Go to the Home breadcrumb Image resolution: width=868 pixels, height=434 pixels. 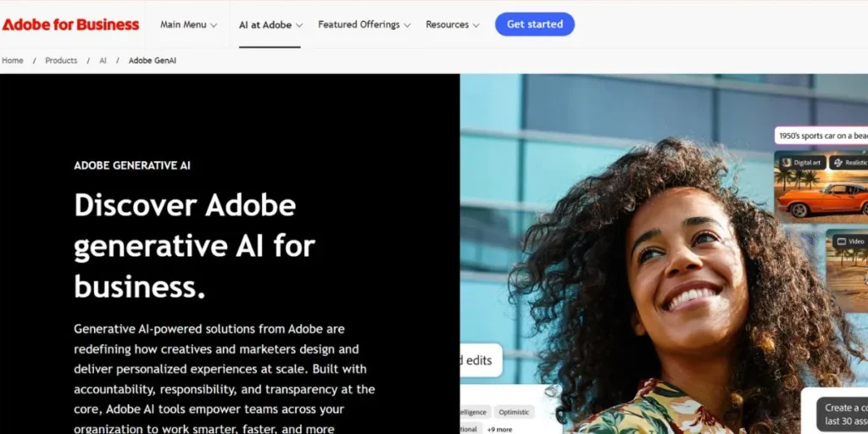(x=12, y=60)
